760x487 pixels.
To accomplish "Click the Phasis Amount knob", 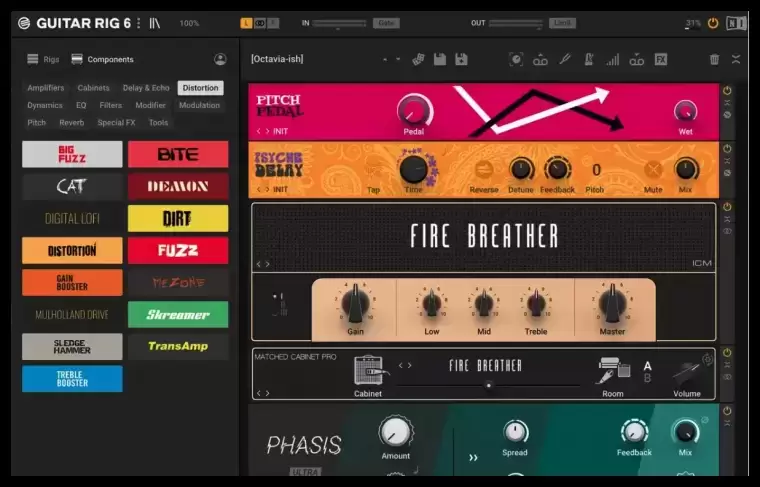I will click(x=396, y=431).
